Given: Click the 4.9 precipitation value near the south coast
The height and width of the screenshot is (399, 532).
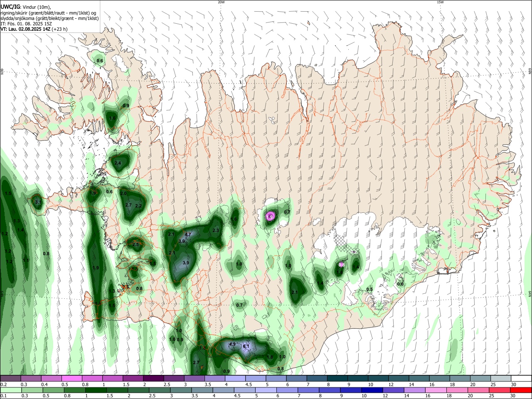Looking at the screenshot, I should pos(232,345).
